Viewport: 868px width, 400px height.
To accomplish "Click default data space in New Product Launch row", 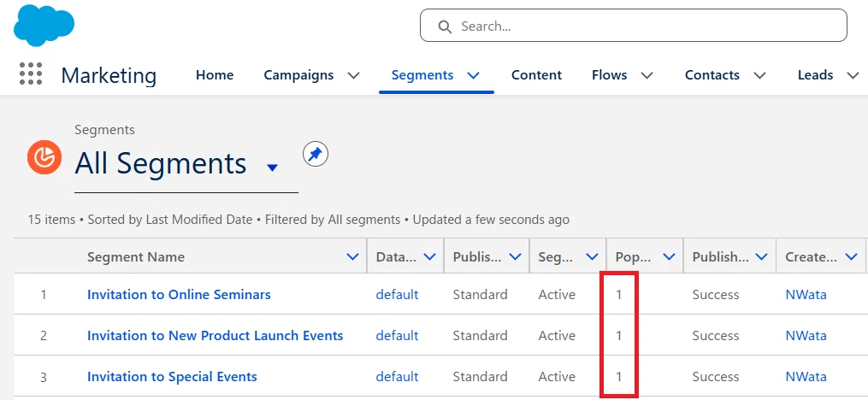I will (397, 335).
